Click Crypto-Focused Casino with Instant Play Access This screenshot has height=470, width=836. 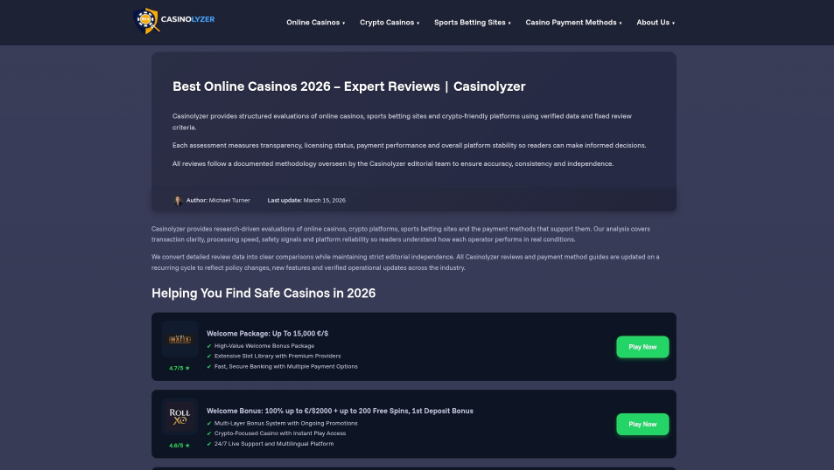coord(280,433)
